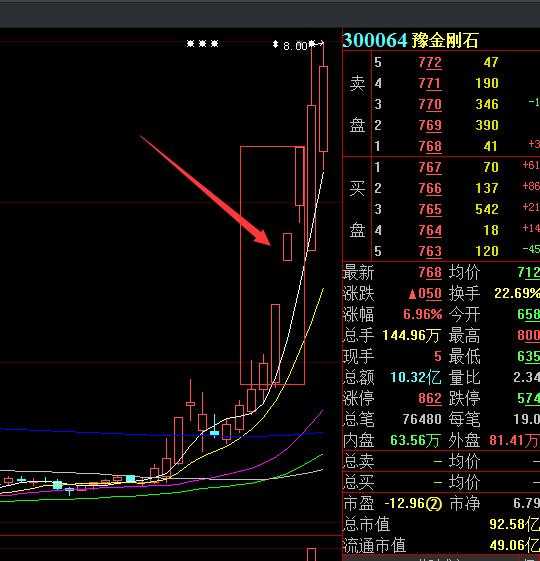Click buy level 3 price 765
The width and height of the screenshot is (540, 561).
coord(430,209)
